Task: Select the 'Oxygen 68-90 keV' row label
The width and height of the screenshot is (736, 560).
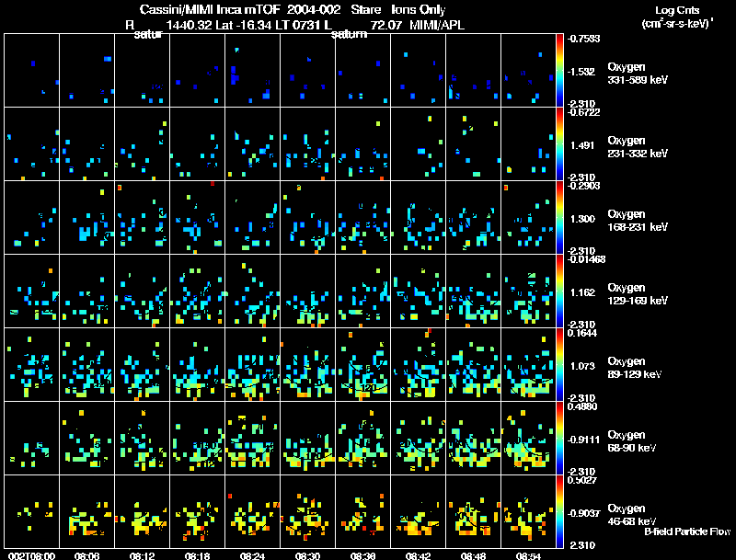Action: (x=632, y=441)
